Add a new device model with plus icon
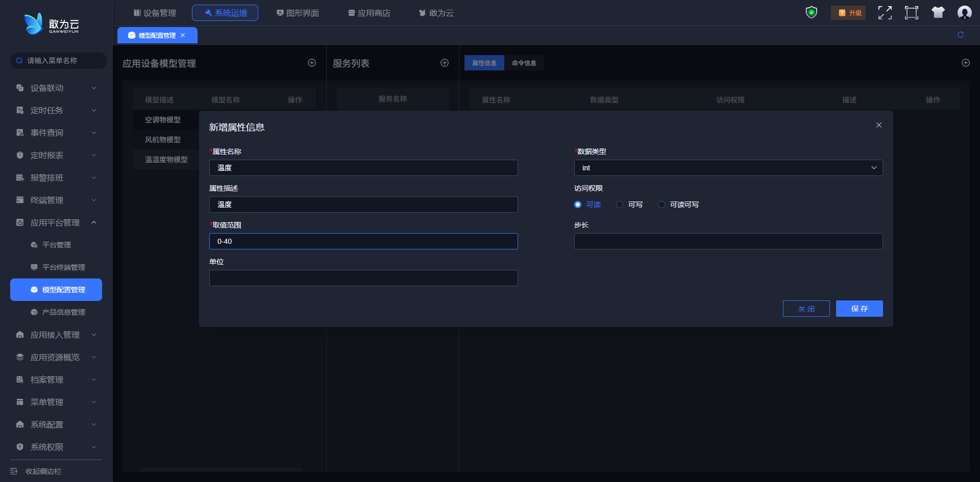 pos(312,63)
